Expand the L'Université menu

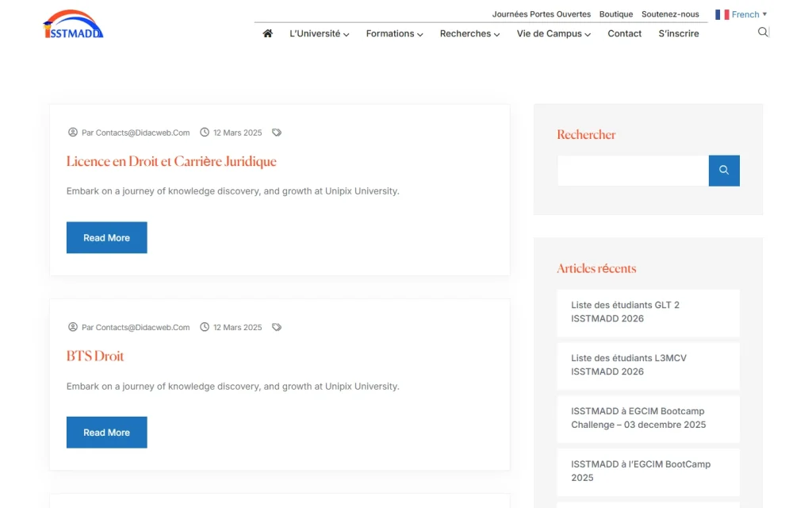319,33
